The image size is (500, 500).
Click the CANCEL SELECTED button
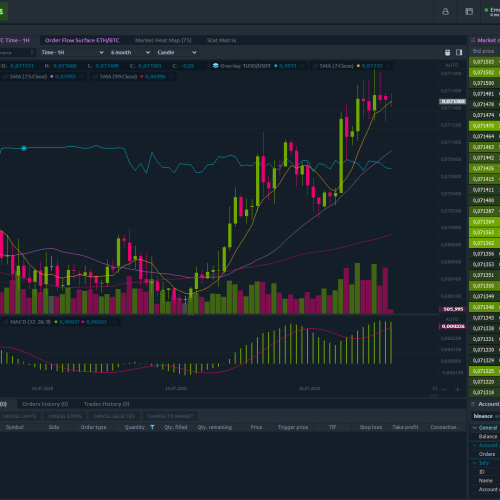(x=114, y=416)
